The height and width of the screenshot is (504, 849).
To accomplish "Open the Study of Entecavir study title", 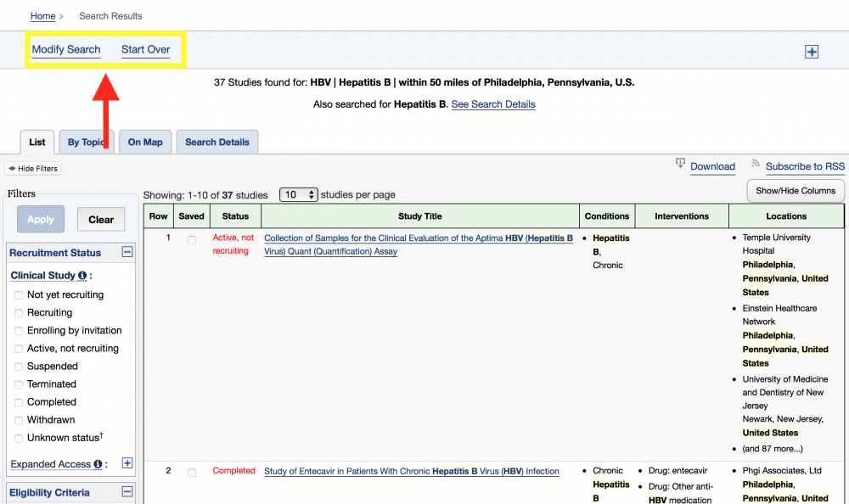I will pyautogui.click(x=411, y=471).
